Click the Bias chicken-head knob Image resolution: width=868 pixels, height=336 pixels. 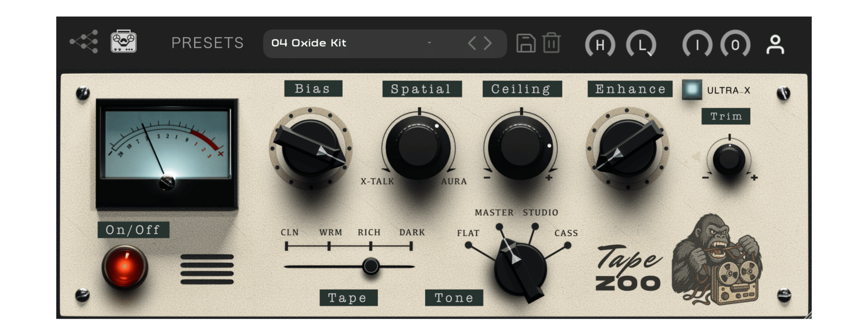pos(311,148)
